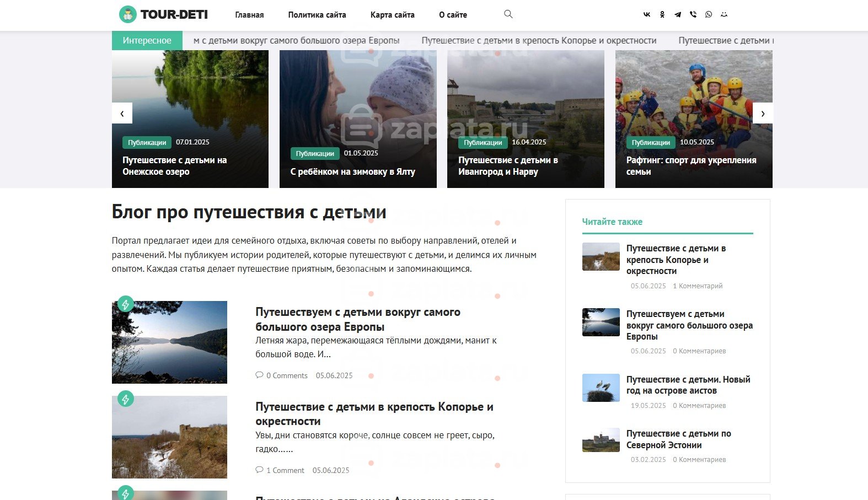Click Публикации tag on Ялта slide
Image resolution: width=868 pixels, height=500 pixels.
[x=315, y=153]
